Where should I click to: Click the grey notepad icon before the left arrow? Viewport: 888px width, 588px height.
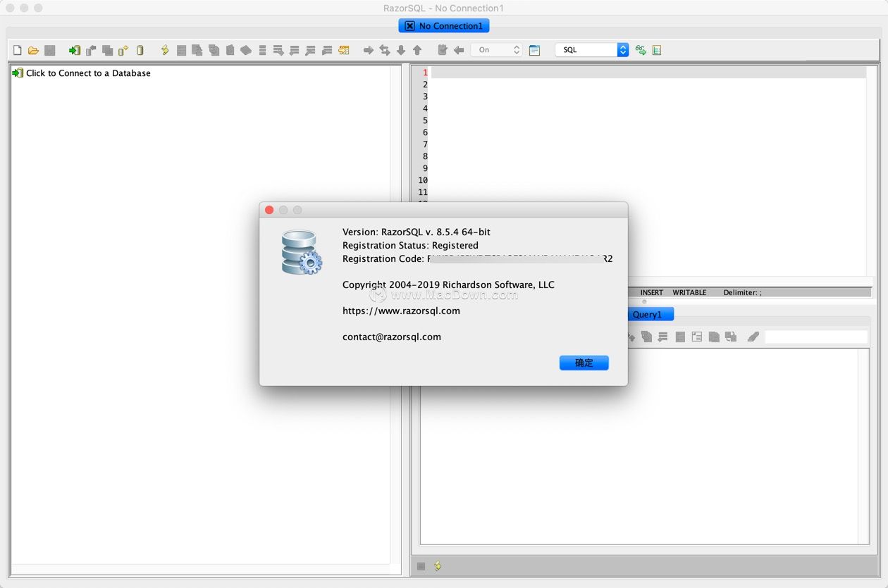(x=443, y=50)
